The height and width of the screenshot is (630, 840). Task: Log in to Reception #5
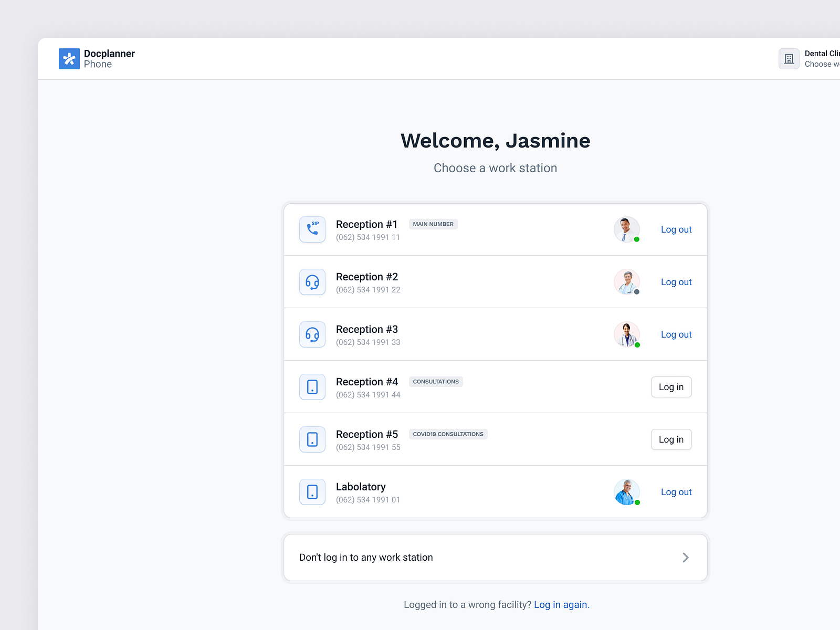click(671, 439)
